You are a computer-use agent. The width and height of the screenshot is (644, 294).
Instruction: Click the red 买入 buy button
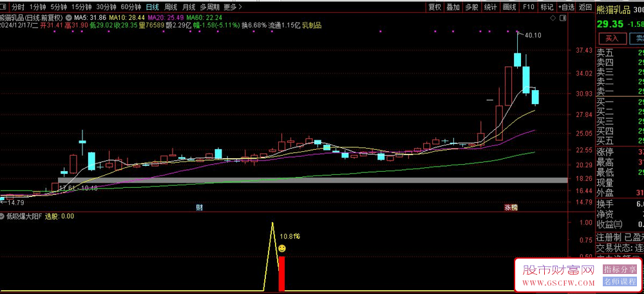pyautogui.click(x=612, y=39)
